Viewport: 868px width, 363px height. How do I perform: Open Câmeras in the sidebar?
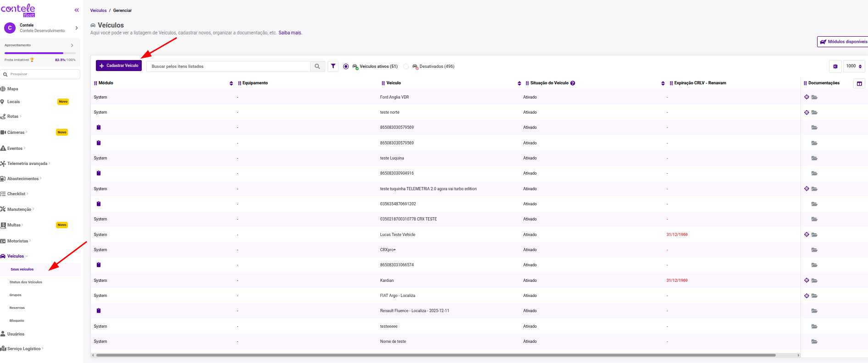pyautogui.click(x=16, y=132)
